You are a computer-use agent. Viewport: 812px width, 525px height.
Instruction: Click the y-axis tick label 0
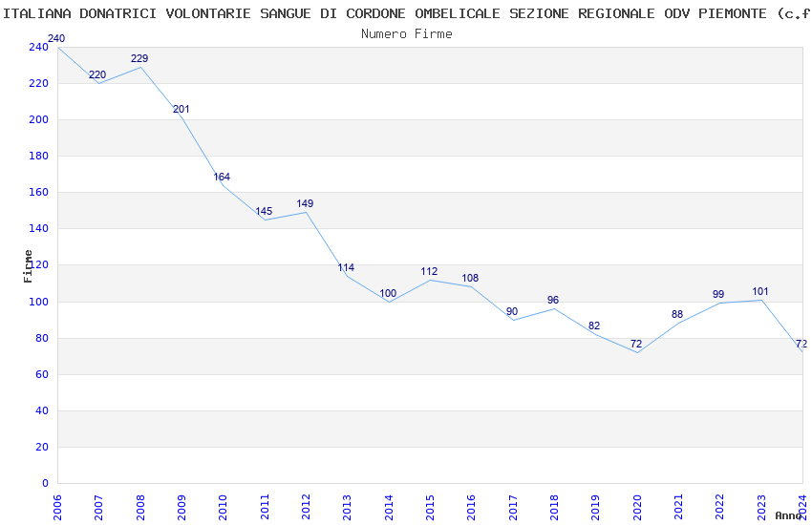[45, 483]
